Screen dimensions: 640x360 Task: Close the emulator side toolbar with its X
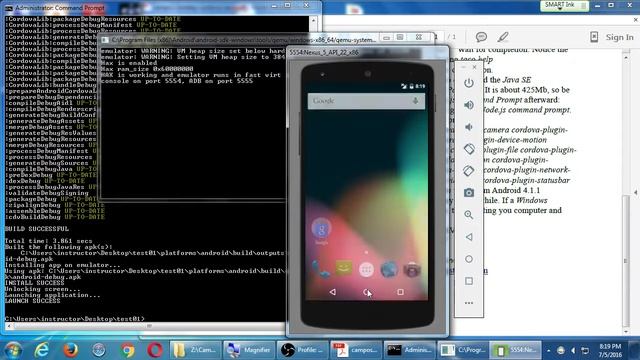tap(474, 67)
